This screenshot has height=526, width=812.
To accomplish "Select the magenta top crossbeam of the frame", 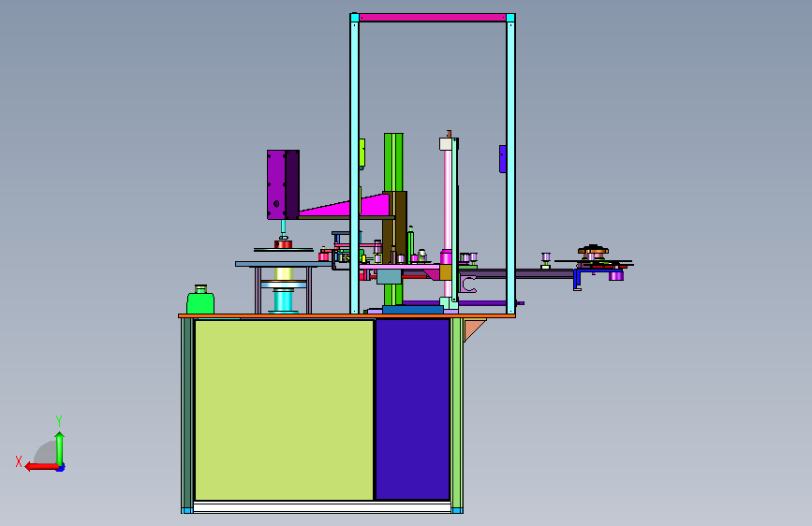I will tap(433, 18).
